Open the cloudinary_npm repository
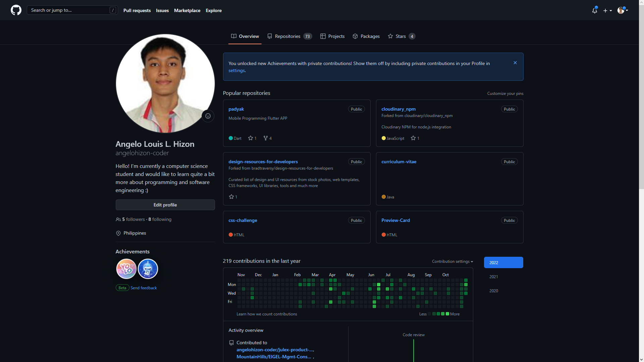The height and width of the screenshot is (362, 644). [x=398, y=109]
